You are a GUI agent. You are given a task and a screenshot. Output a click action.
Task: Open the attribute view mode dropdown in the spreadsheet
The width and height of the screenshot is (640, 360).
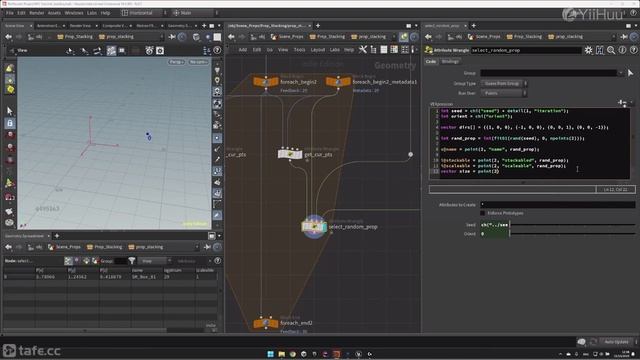(x=154, y=261)
